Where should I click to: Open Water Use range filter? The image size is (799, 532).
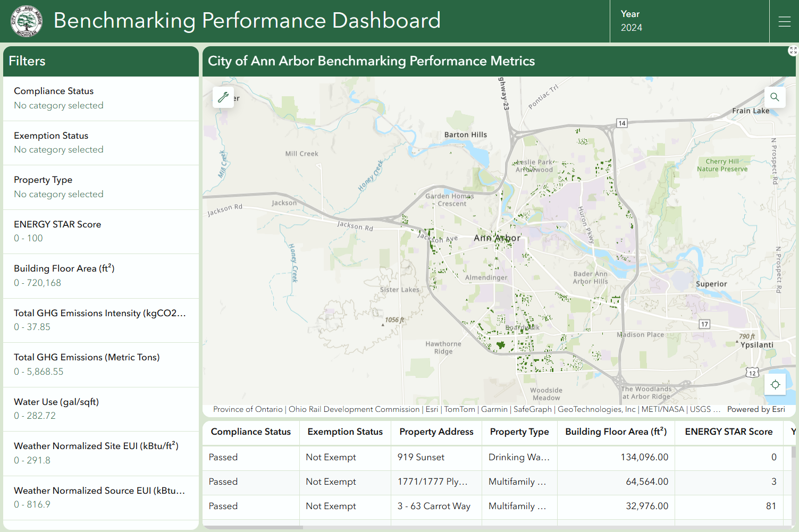pyautogui.click(x=101, y=409)
